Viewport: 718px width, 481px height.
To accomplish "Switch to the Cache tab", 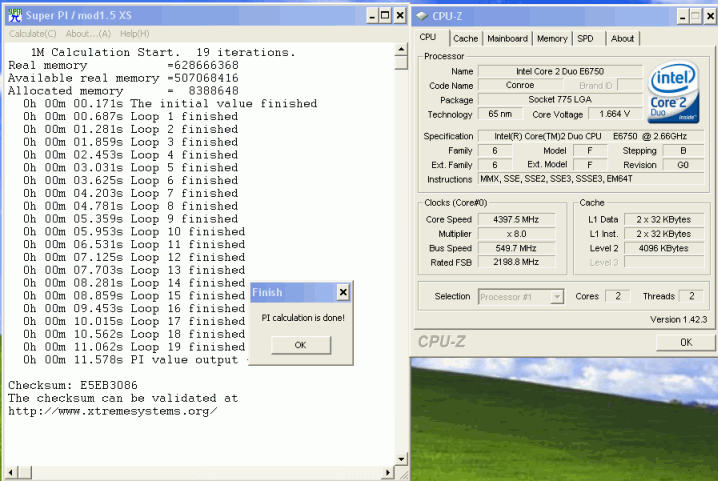I will click(466, 38).
